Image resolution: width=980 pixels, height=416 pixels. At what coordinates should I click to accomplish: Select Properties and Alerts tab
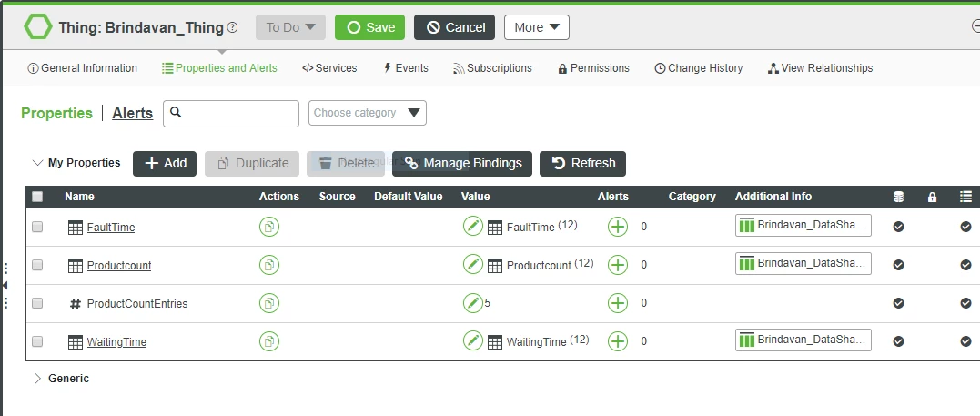[x=219, y=68]
